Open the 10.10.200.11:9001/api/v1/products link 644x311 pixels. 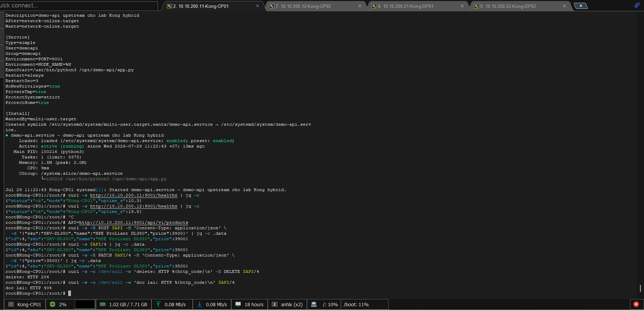pos(134,222)
